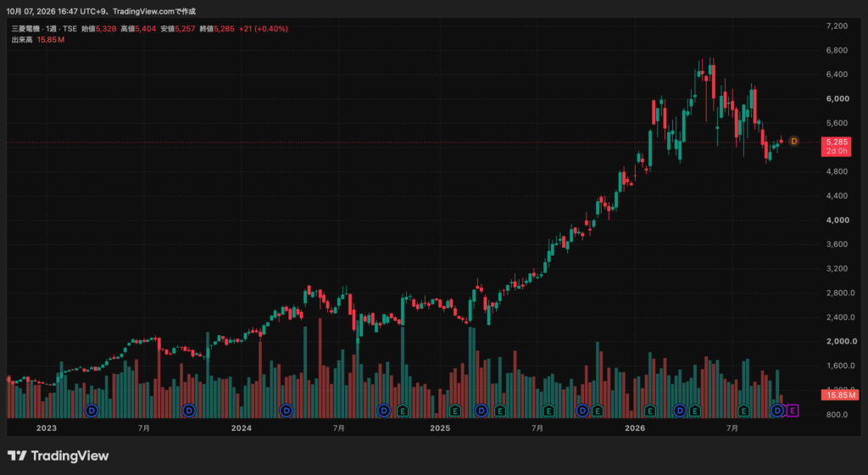Click the 6,800 price axis label
Screen dimensions: 868x475
click(837, 50)
